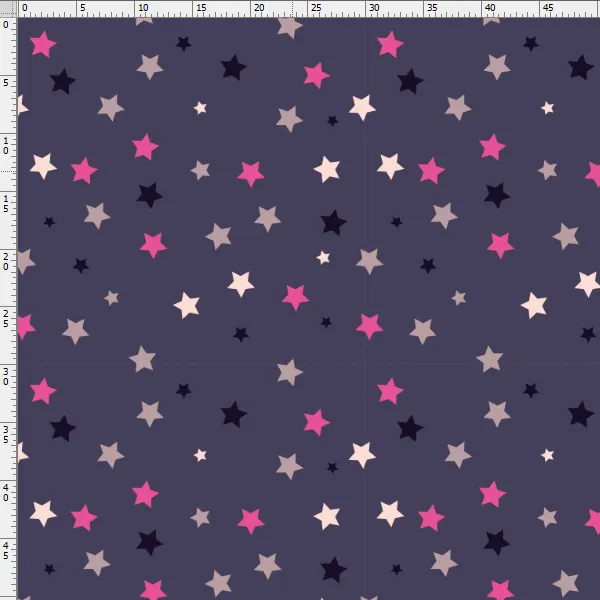Click the 10 mark on the horizontal ruler
The width and height of the screenshot is (600, 600).
pos(143,8)
